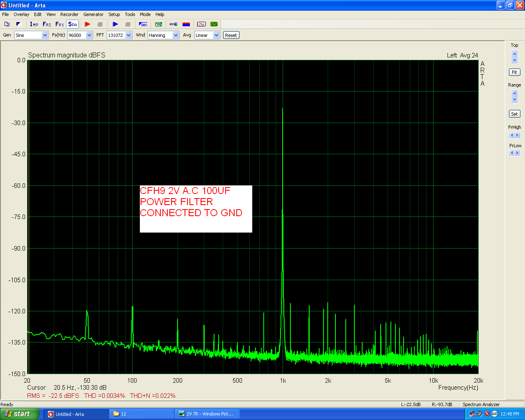
Task: Decrease Top with its down arrow
Action: (515, 60)
